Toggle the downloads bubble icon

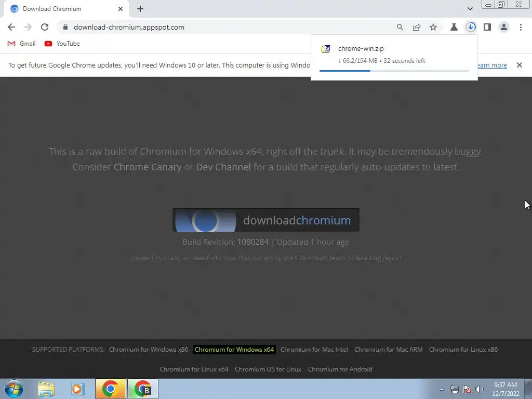tap(471, 27)
